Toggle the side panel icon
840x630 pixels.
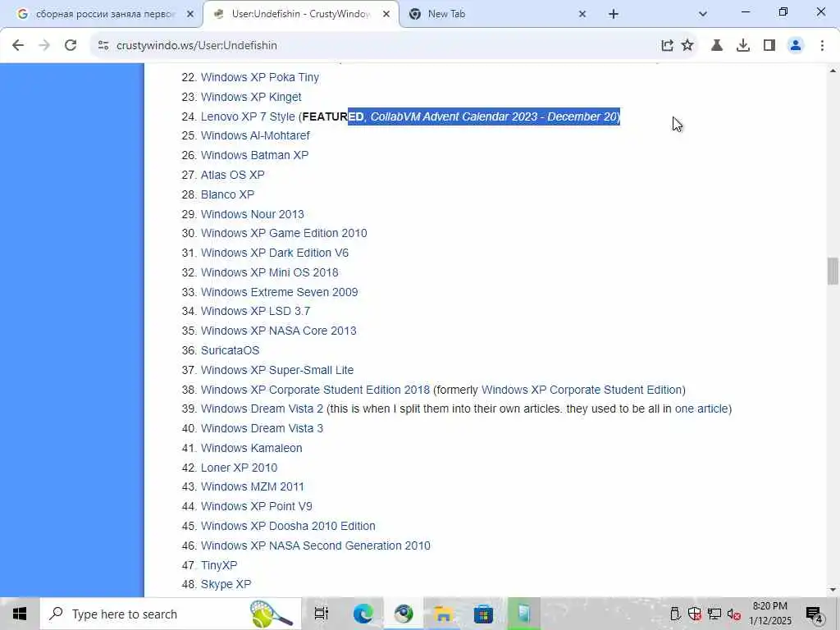[x=769, y=46]
